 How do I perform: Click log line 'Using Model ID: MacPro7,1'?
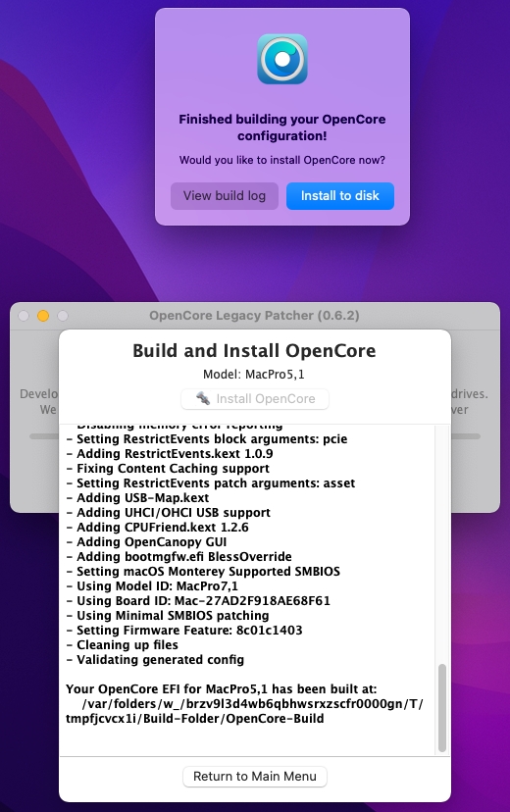click(x=152, y=586)
